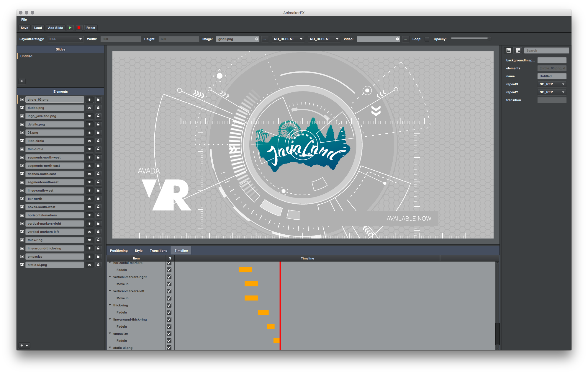Viewport: 588px width, 374px height.
Task: Toggle the FadeIn checkbox for horizontal-markers
Action: (169, 269)
